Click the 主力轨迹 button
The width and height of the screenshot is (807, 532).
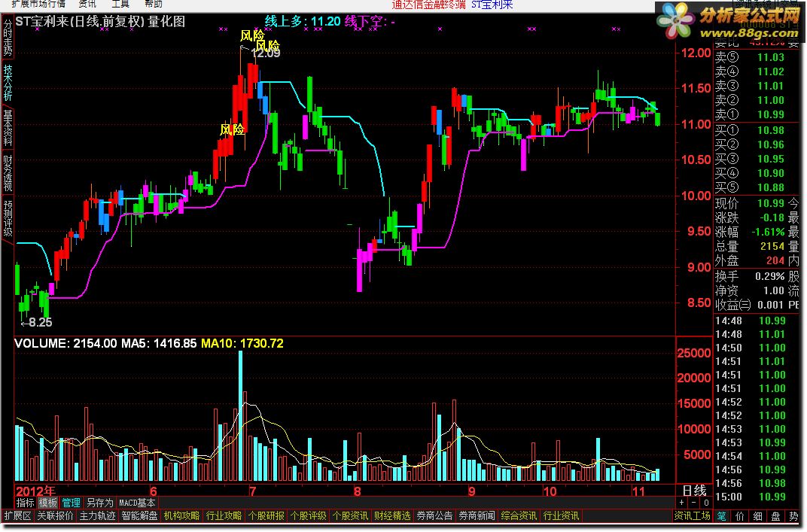[x=97, y=515]
